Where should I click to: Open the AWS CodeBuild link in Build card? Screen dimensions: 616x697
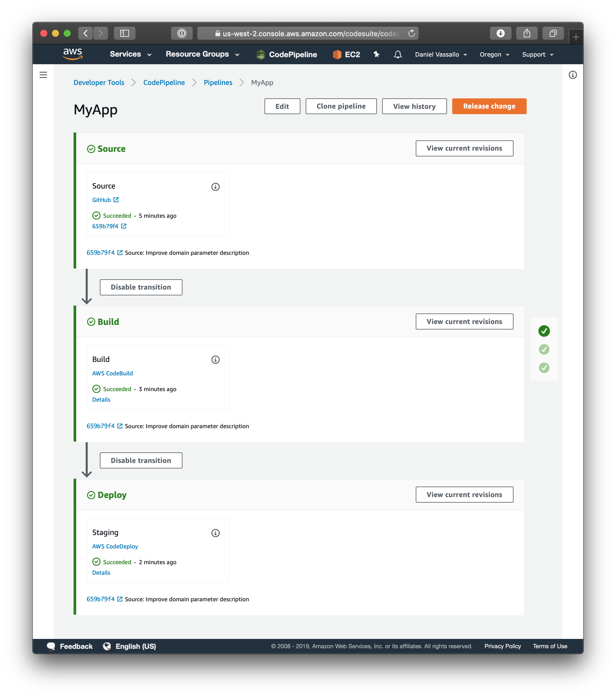(x=112, y=373)
